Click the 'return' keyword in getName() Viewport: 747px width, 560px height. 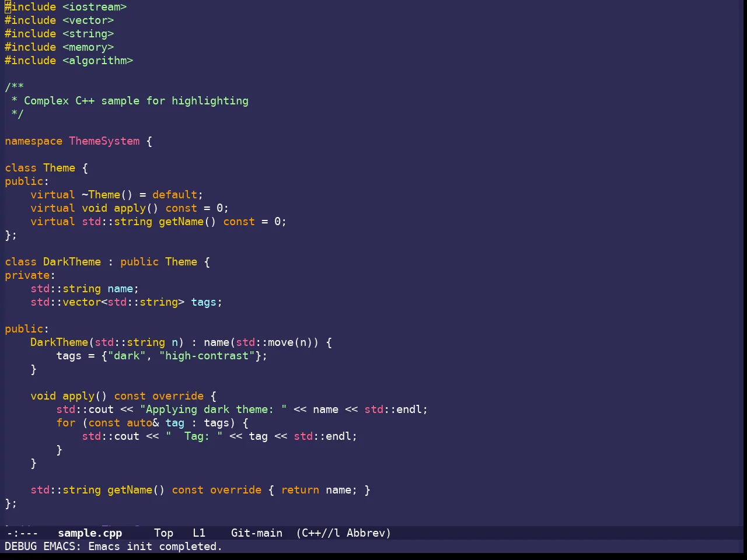pyautogui.click(x=300, y=490)
